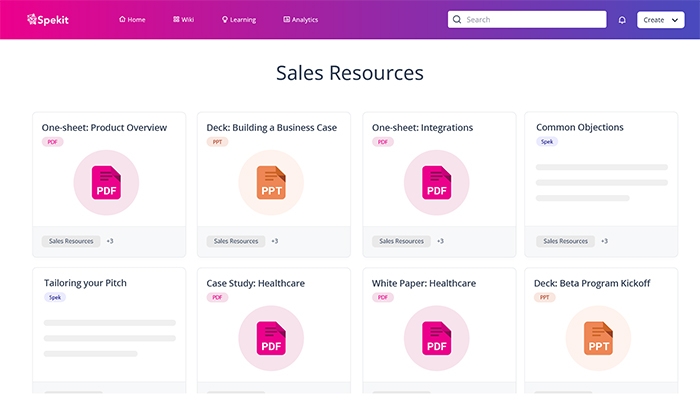This screenshot has height=400, width=700.
Task: Click PDF icon in One-sheet: Product Overview card
Action: (x=107, y=183)
